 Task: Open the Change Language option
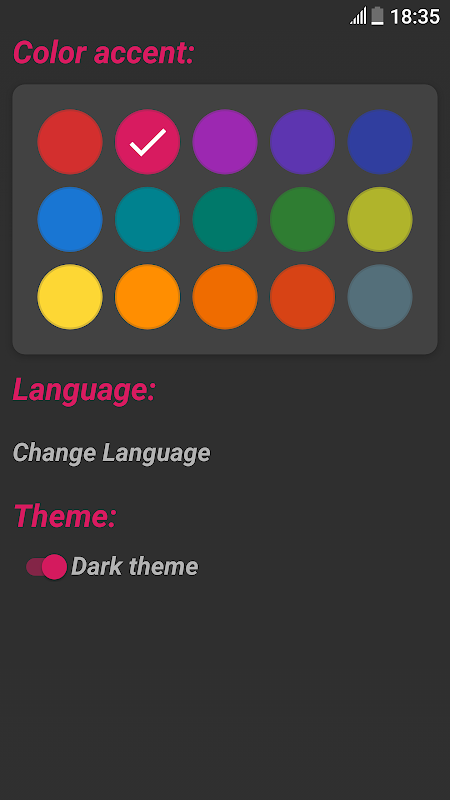(111, 453)
